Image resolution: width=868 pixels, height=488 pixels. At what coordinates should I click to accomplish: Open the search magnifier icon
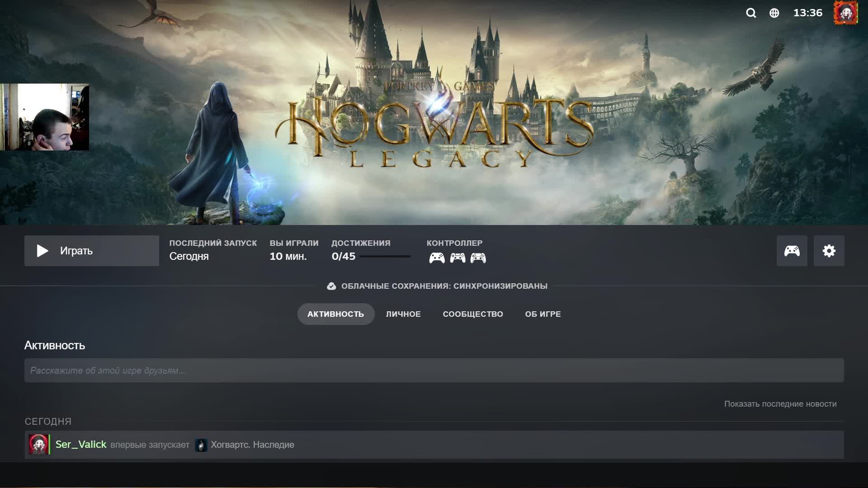tap(751, 13)
